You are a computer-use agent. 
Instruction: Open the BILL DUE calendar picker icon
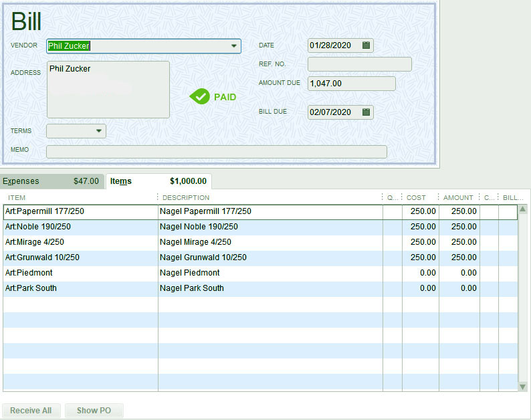366,112
